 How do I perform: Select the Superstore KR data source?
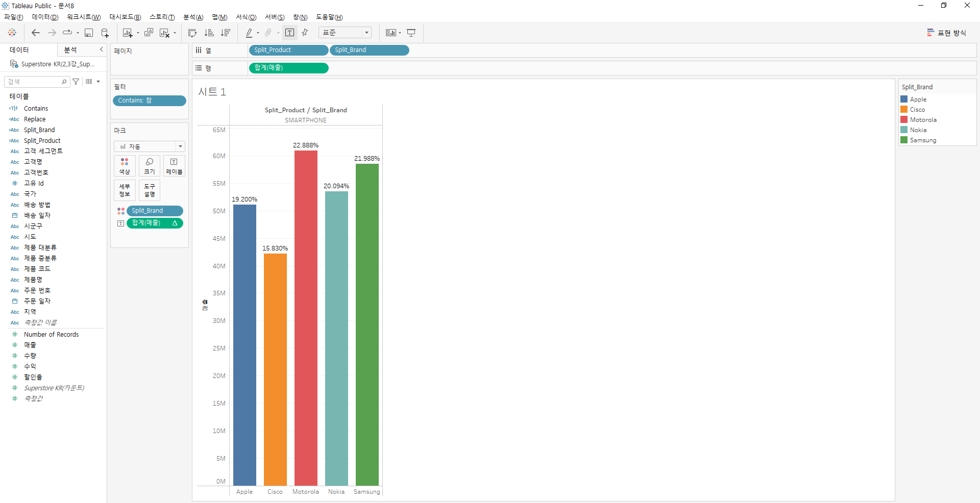coord(53,64)
